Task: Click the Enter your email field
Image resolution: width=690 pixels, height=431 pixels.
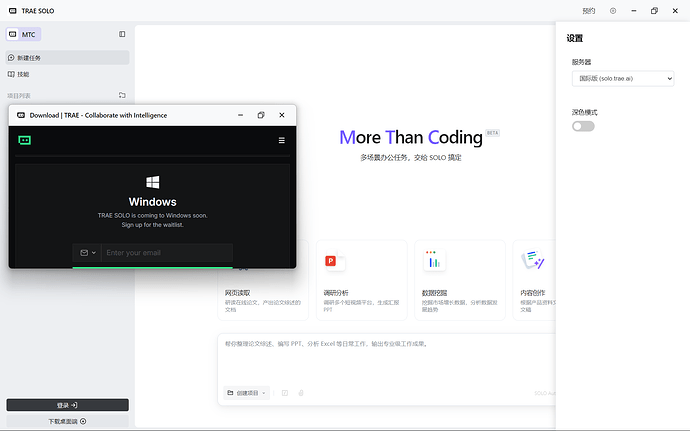Action: [x=167, y=253]
